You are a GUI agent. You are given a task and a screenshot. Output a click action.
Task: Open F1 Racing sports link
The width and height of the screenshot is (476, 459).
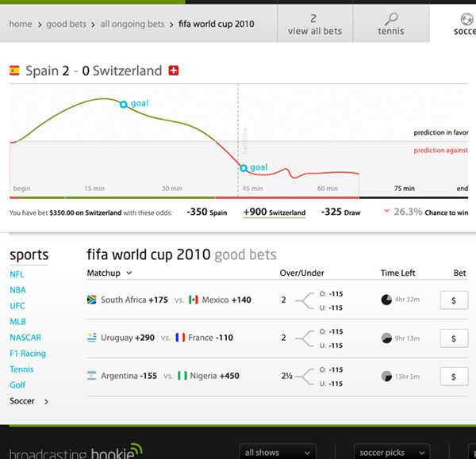(28, 354)
